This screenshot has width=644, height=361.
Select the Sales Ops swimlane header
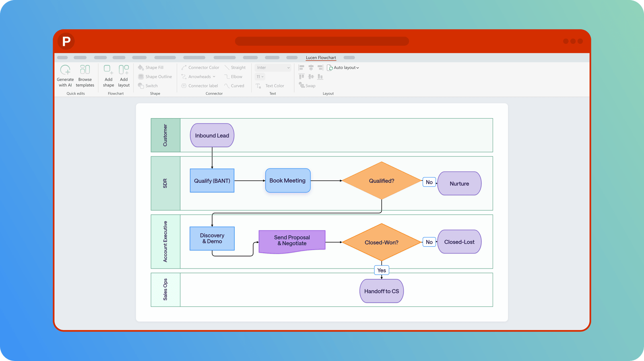tap(165, 290)
